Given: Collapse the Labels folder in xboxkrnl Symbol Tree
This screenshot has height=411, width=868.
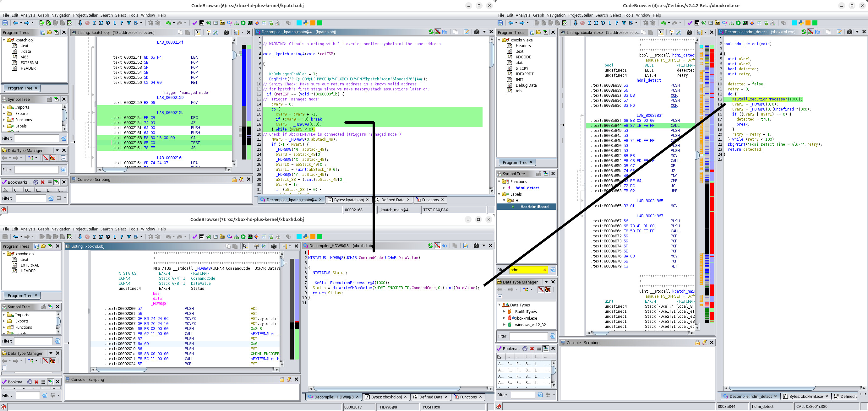Looking at the screenshot, I should pos(500,194).
